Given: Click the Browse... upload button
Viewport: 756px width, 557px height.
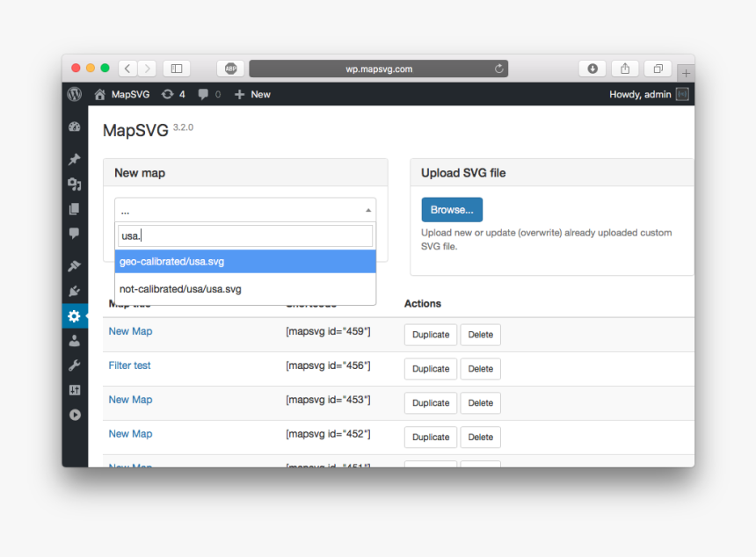Looking at the screenshot, I should tap(452, 210).
